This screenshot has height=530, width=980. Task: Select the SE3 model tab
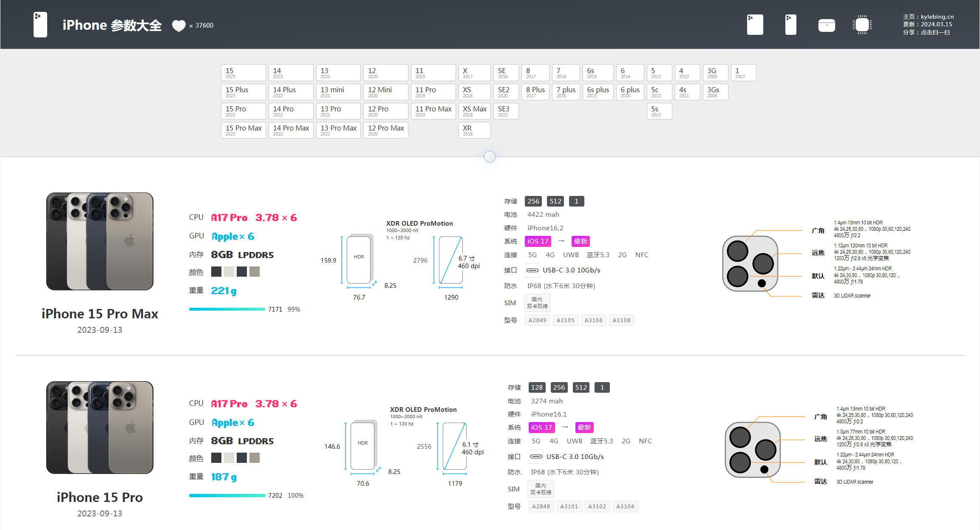pyautogui.click(x=506, y=111)
